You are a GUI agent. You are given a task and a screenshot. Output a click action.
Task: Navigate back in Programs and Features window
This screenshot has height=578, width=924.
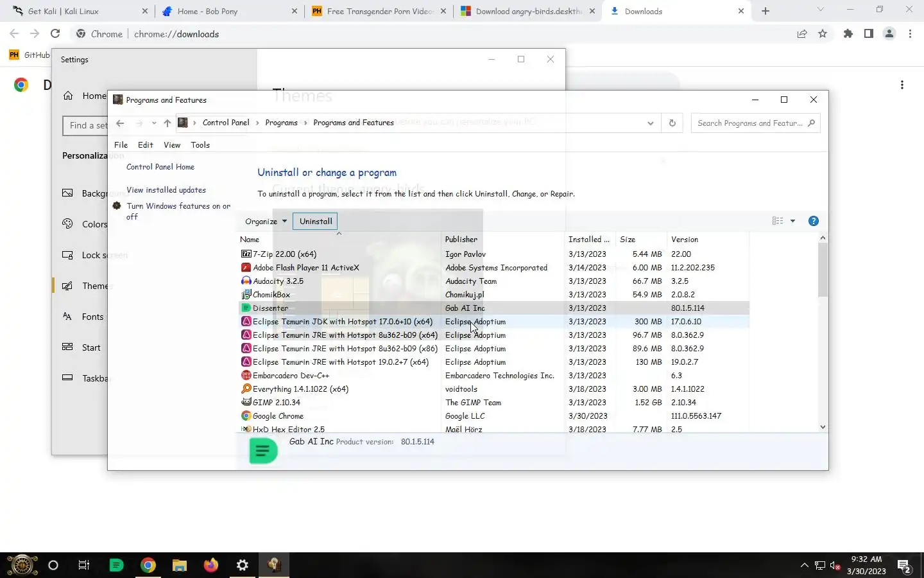point(120,123)
